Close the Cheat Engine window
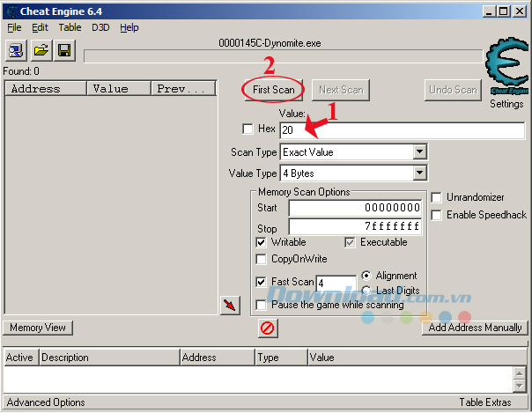The image size is (532, 413). (x=520, y=11)
